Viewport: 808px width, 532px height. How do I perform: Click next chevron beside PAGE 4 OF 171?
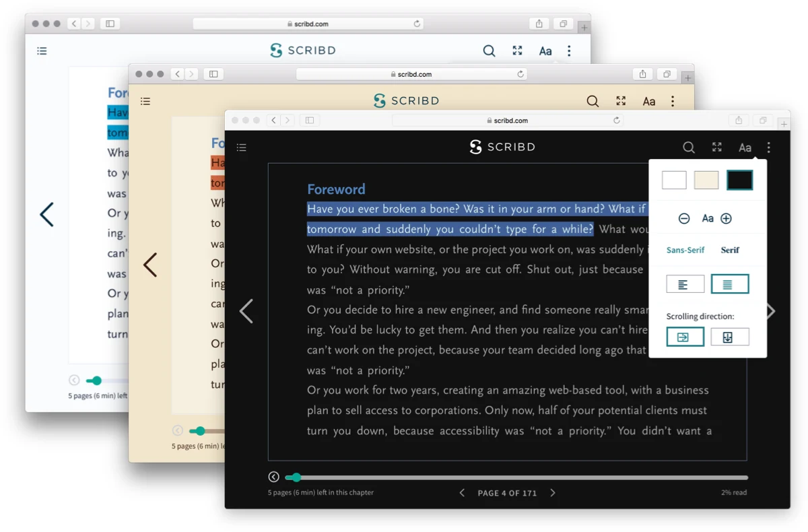pyautogui.click(x=553, y=493)
